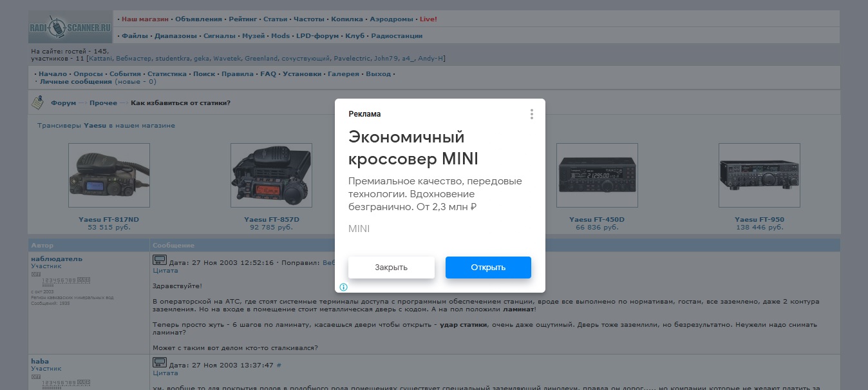Click Цитата under the first post

tap(164, 271)
